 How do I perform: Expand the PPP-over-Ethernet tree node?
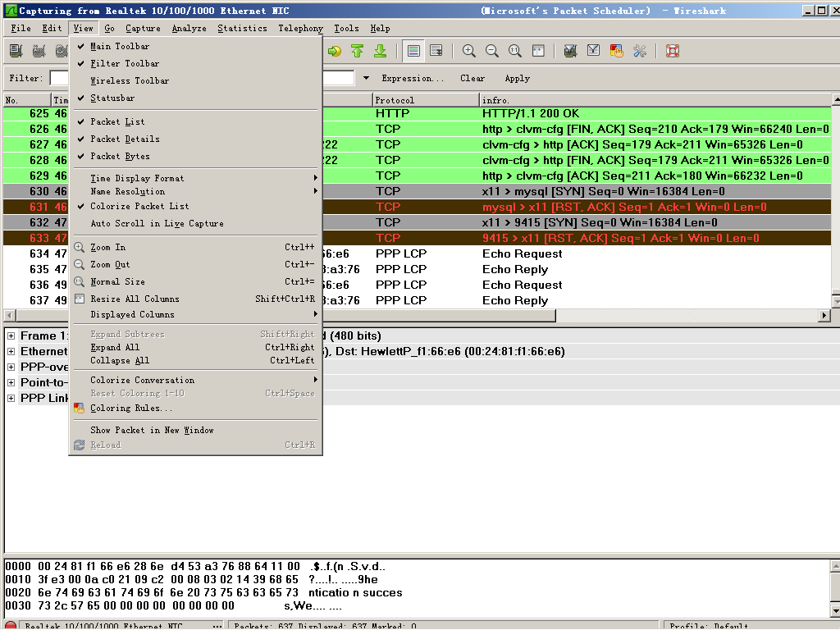tap(11, 367)
